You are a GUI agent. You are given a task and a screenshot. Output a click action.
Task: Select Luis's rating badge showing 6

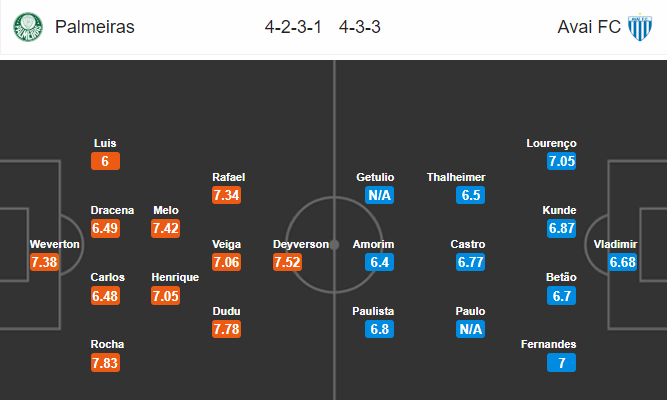point(104,162)
